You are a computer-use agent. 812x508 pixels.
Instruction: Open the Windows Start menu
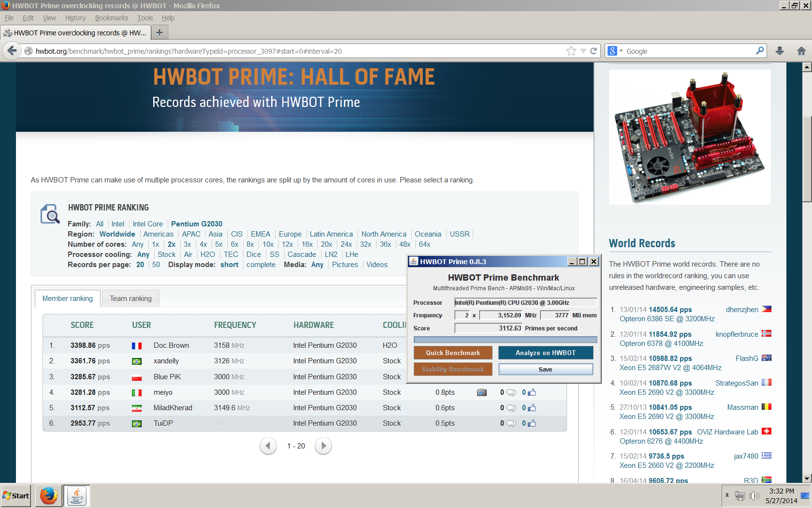pos(15,496)
